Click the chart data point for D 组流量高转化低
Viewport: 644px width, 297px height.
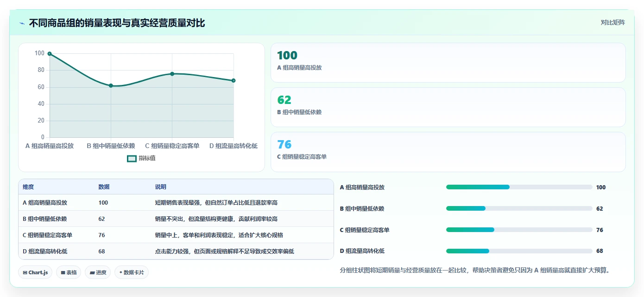pos(234,81)
